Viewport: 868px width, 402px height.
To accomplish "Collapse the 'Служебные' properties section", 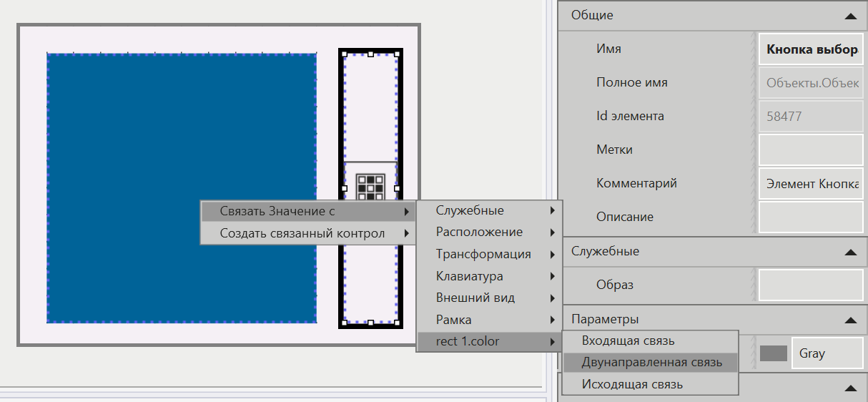I will click(x=849, y=252).
